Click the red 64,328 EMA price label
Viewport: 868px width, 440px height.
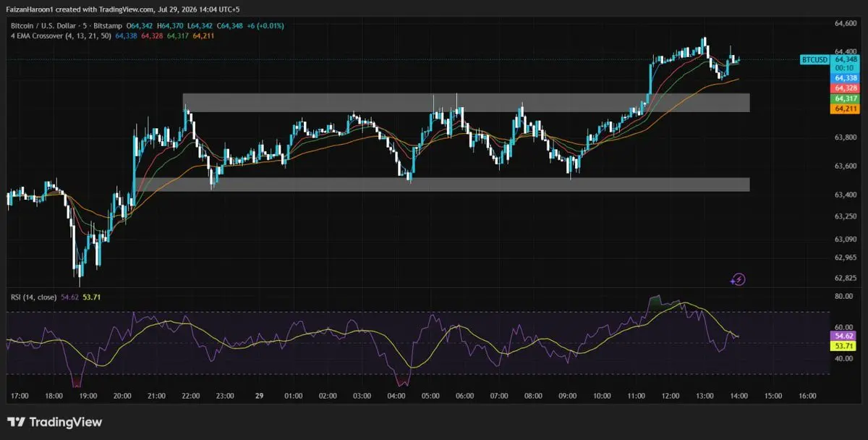click(846, 88)
